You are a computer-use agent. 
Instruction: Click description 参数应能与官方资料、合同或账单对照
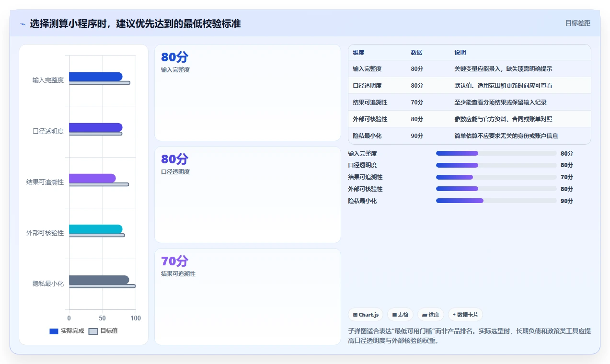coord(503,119)
